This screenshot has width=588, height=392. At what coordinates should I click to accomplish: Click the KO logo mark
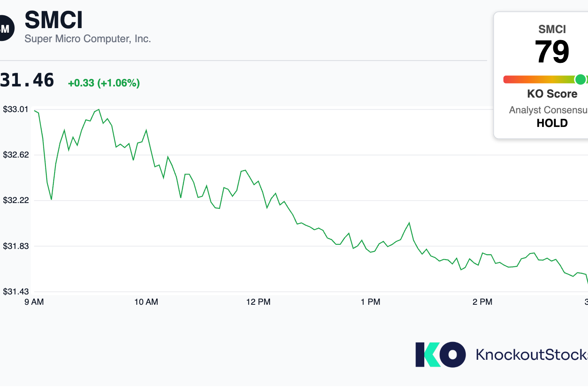point(440,354)
